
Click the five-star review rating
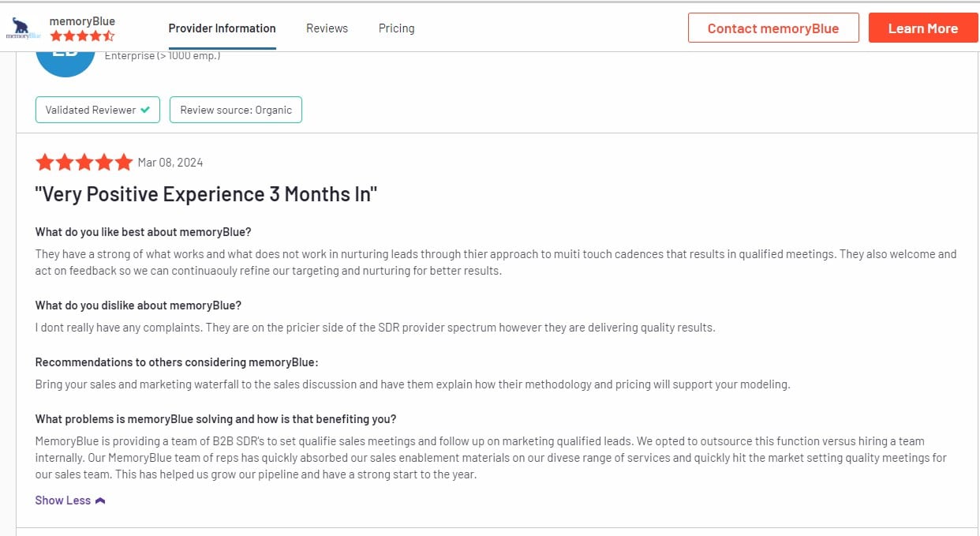(x=84, y=162)
